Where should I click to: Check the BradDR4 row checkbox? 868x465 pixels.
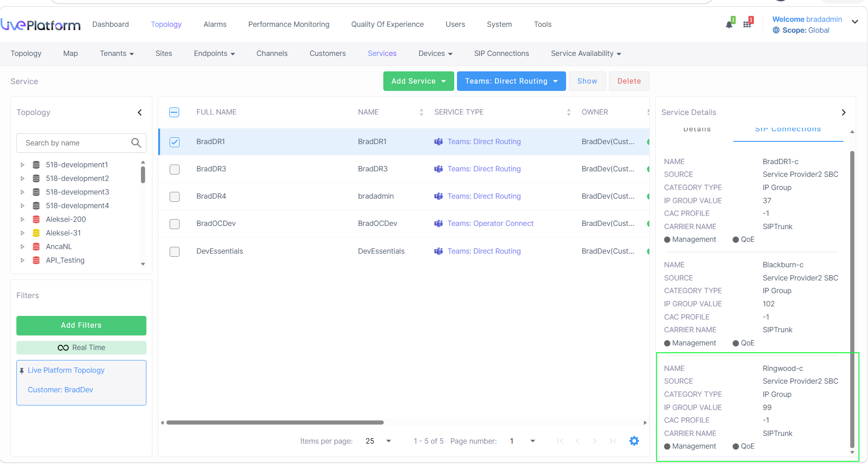pyautogui.click(x=175, y=197)
